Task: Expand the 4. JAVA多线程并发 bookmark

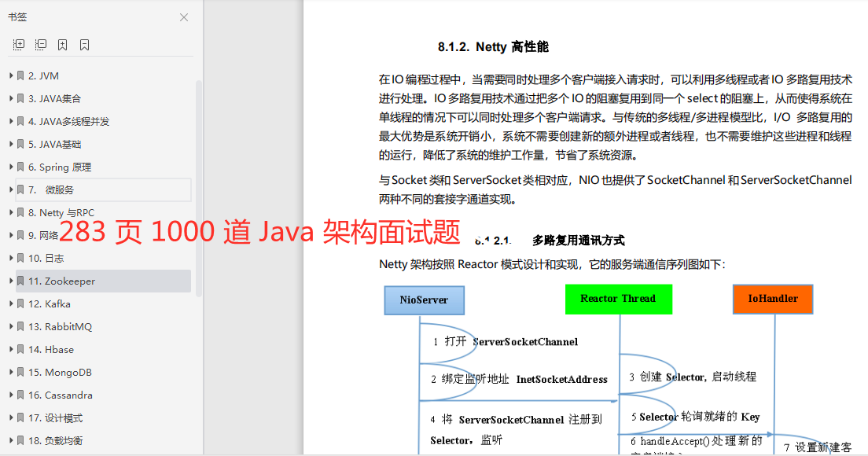Action: (x=11, y=120)
